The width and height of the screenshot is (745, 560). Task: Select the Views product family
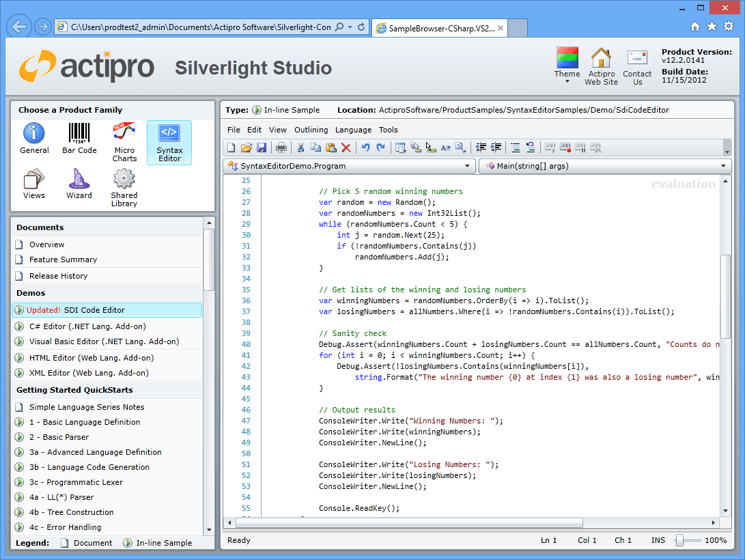click(34, 184)
